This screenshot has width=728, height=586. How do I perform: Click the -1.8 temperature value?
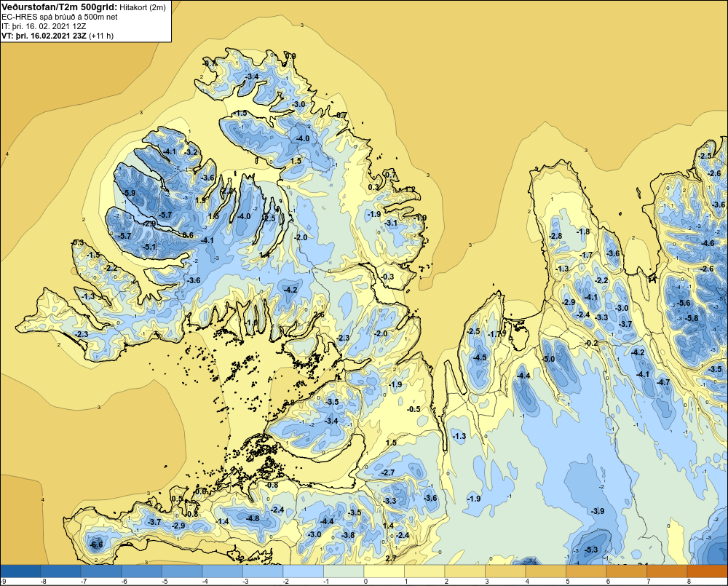(583, 231)
